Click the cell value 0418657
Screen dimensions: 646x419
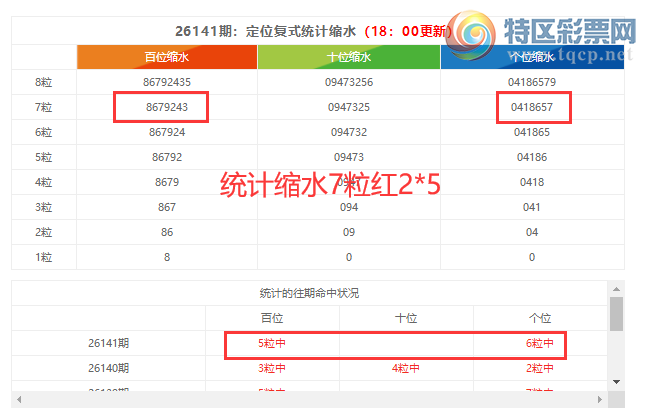[532, 108]
